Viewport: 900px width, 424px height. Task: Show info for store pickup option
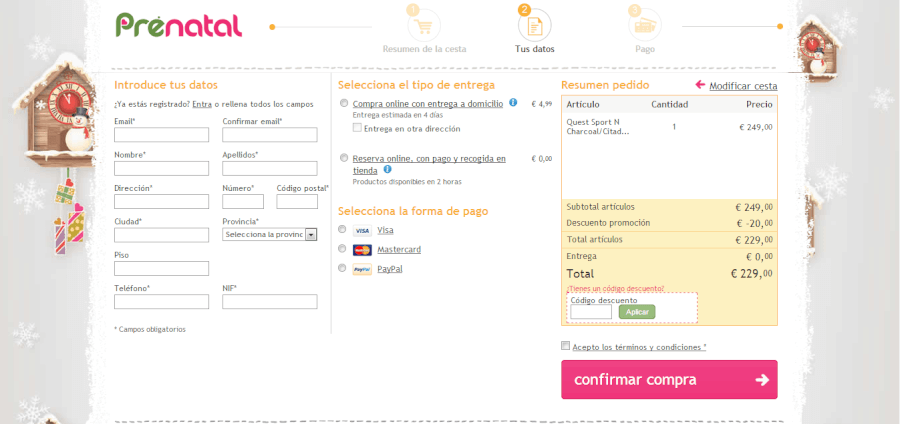[387, 169]
